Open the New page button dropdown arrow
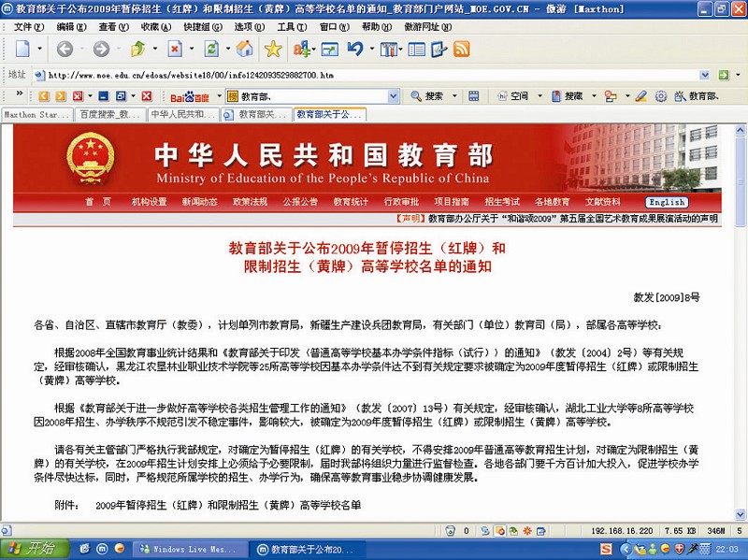748x560 pixels. tap(40, 49)
